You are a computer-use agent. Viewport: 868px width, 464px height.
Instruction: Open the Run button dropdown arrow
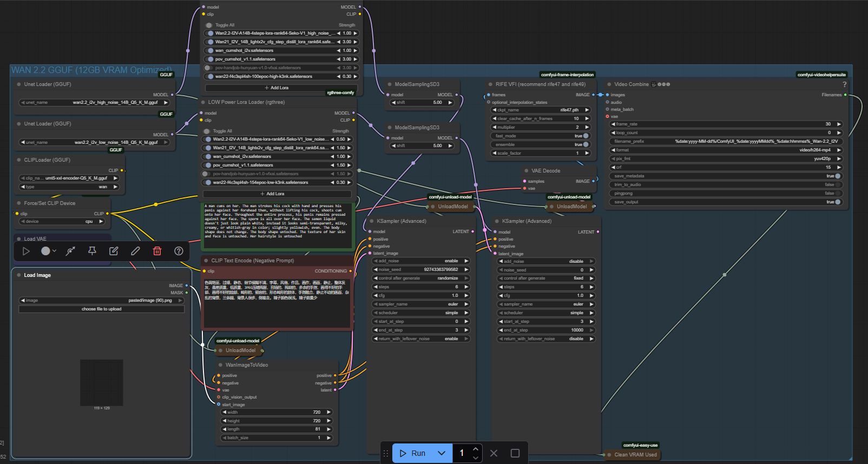pyautogui.click(x=442, y=453)
